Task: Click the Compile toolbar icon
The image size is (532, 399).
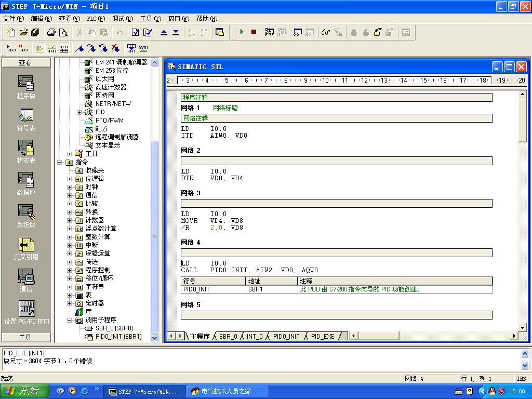Action: (x=136, y=32)
